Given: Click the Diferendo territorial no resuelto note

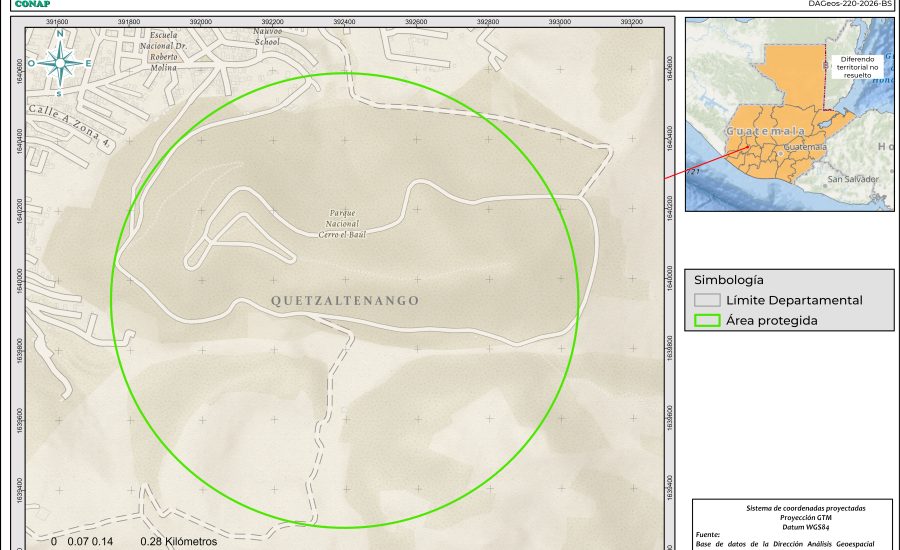Looking at the screenshot, I should (856, 66).
